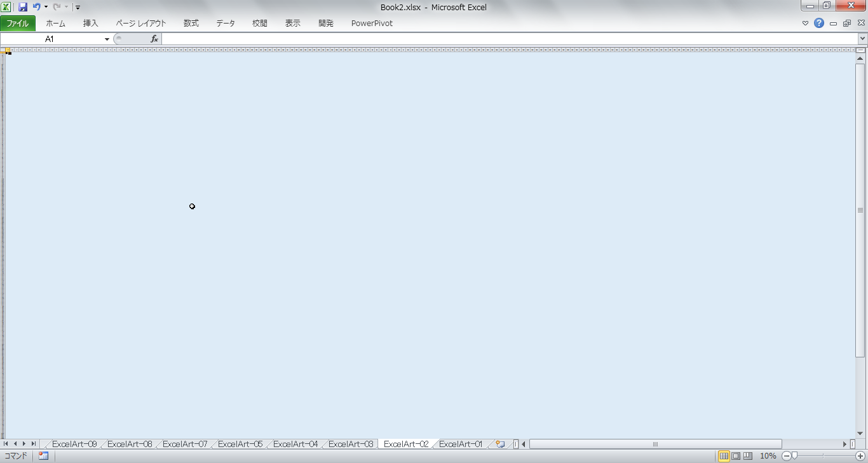This screenshot has width=868, height=463.
Task: Jump to the first sheet tab arrow
Action: [x=6, y=444]
